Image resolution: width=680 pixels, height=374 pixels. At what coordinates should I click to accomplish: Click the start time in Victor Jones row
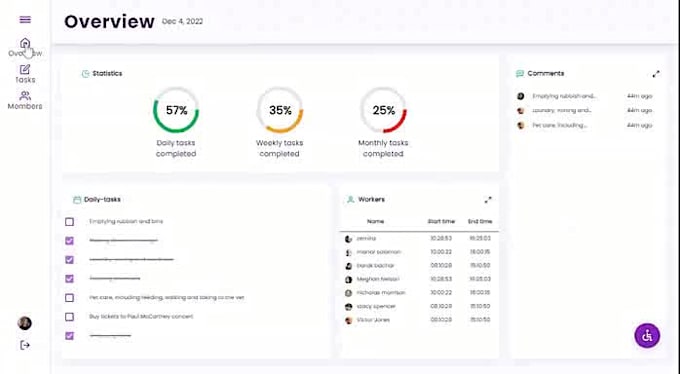tap(441, 320)
